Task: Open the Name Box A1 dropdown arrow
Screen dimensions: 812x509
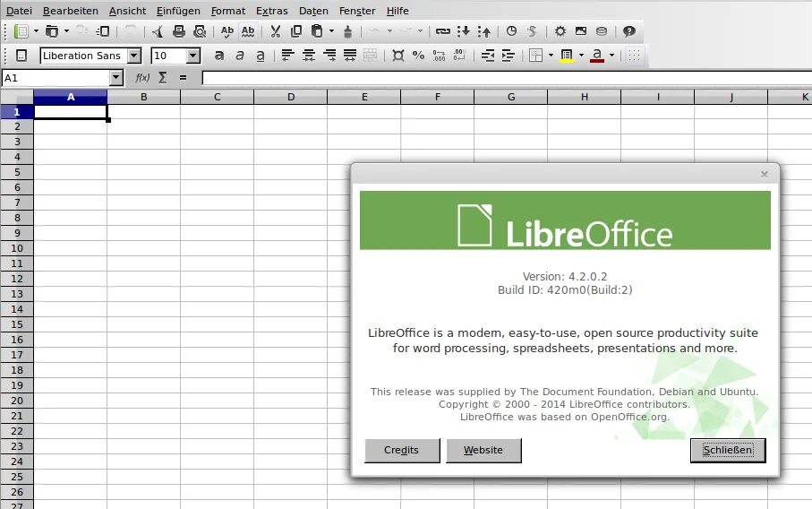Action: click(x=116, y=78)
